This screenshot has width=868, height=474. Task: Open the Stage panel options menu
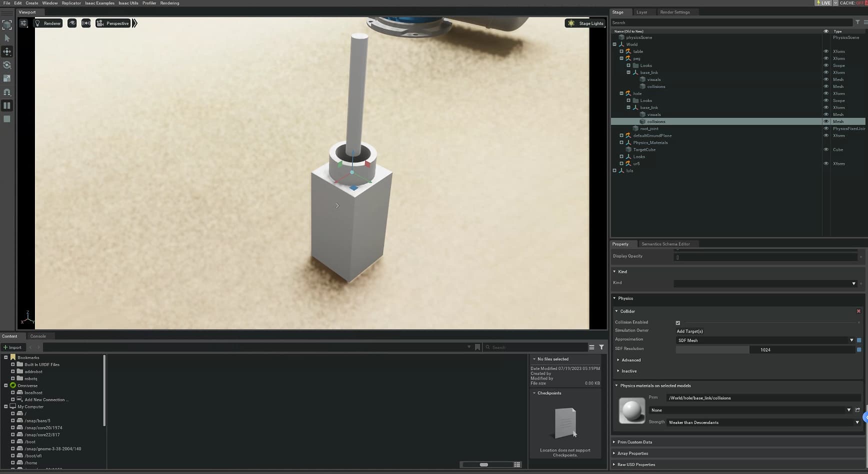pyautogui.click(x=865, y=22)
